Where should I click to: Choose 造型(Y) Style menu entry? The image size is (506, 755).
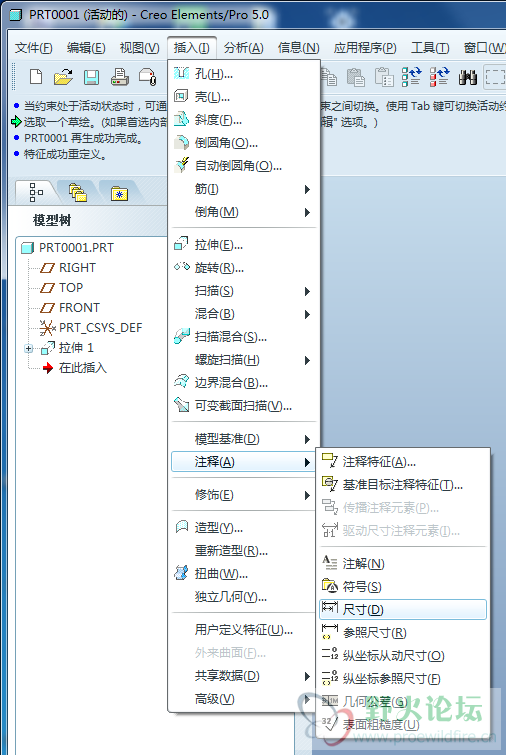244,528
